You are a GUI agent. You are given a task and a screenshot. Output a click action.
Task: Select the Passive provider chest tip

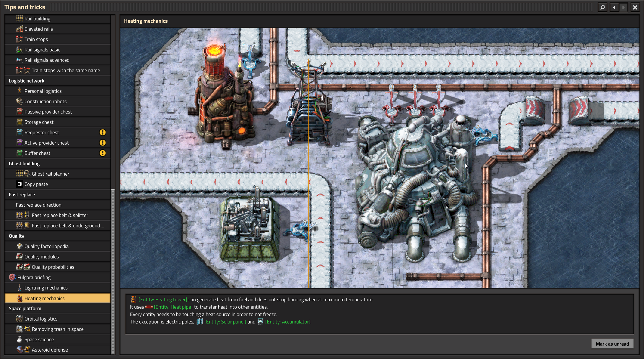[x=58, y=112]
